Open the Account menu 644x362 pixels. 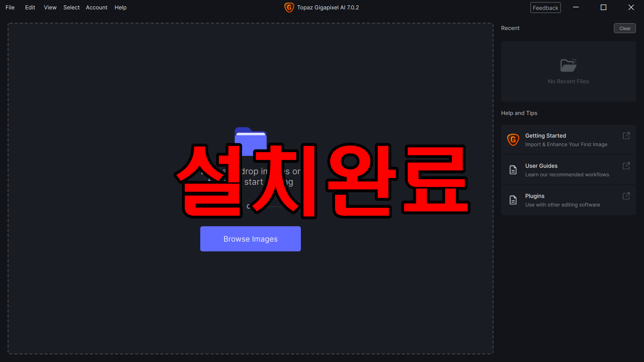96,7
